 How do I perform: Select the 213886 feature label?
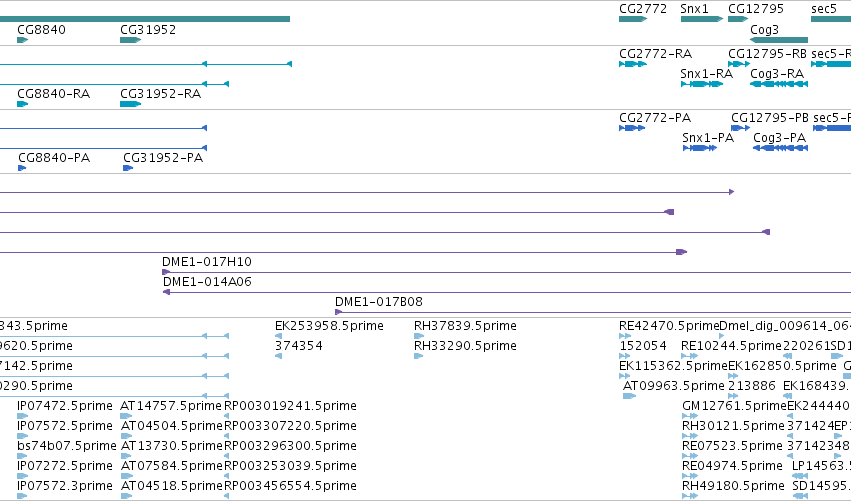click(752, 386)
